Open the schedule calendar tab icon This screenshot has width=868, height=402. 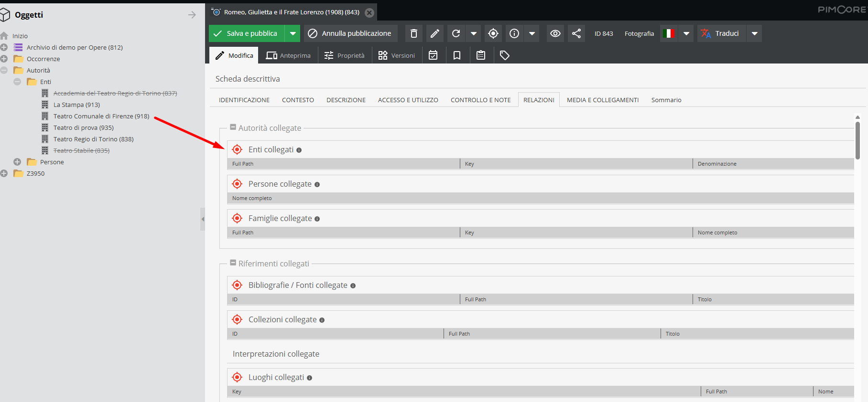click(433, 55)
